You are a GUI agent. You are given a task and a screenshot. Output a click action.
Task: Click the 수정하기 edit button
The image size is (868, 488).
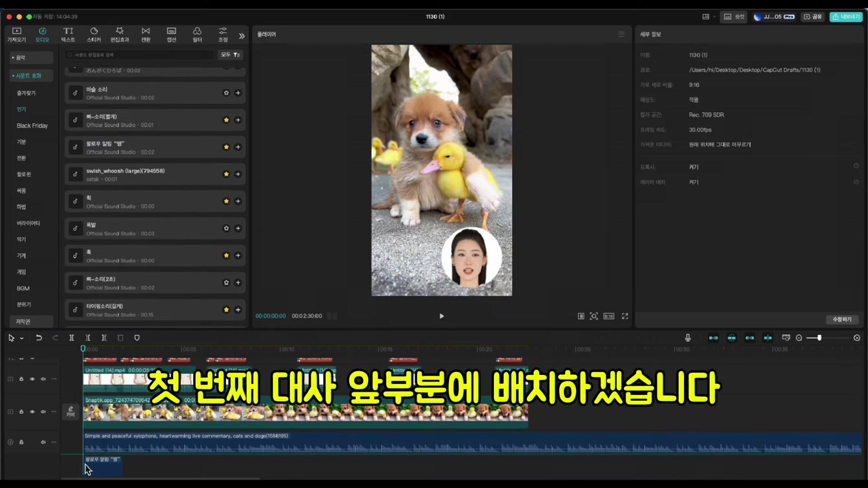tap(842, 320)
